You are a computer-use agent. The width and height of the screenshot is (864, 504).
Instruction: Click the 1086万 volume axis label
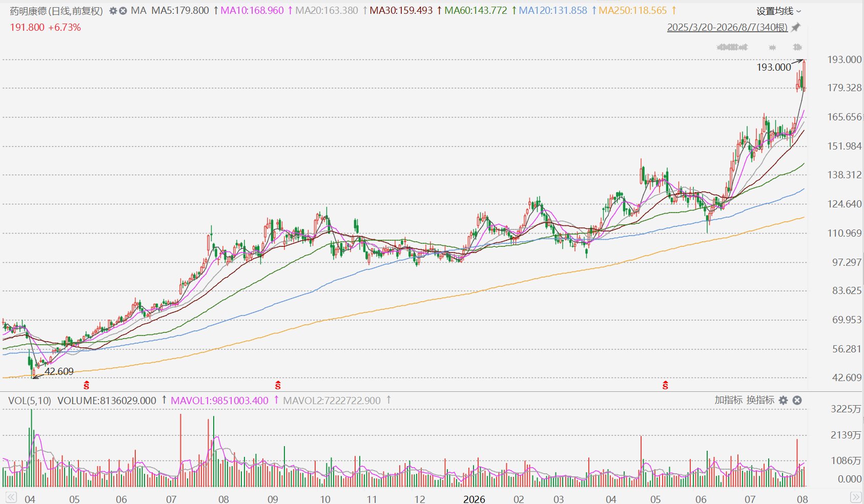(x=846, y=460)
